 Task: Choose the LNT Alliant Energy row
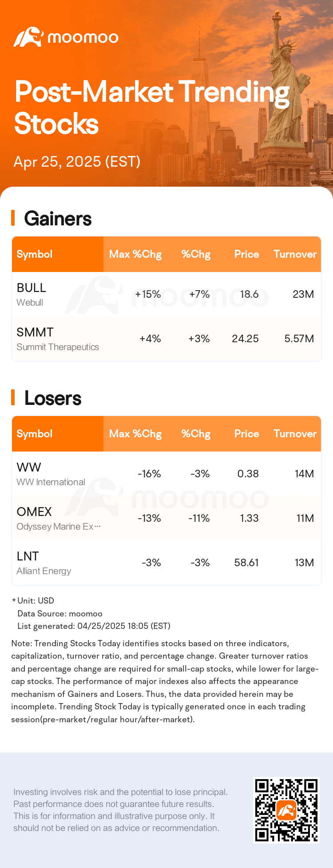166,563
